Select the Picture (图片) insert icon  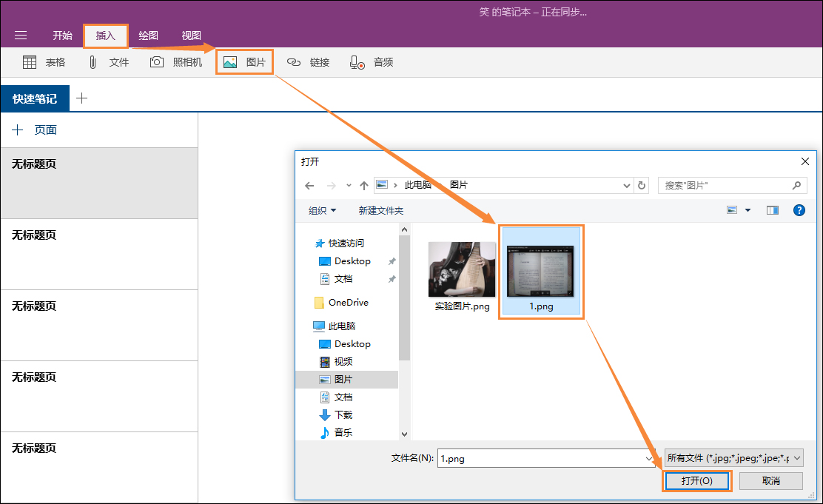(230, 61)
